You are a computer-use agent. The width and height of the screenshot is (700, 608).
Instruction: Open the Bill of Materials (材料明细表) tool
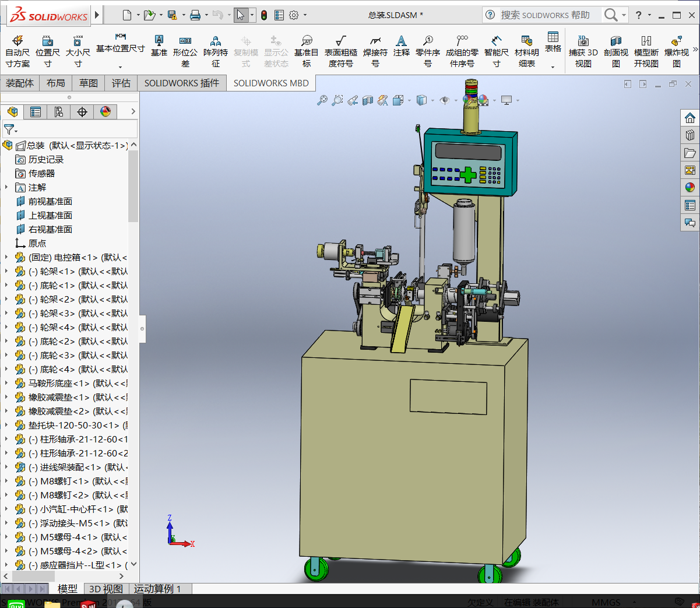click(527, 51)
